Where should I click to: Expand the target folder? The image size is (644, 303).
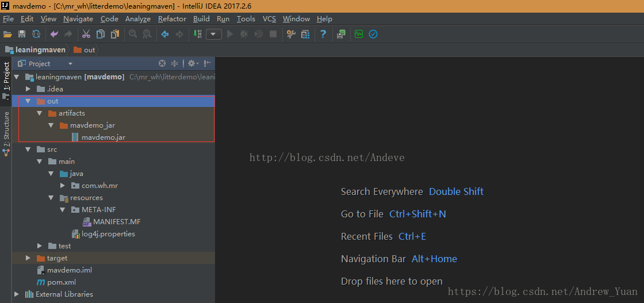coord(28,258)
